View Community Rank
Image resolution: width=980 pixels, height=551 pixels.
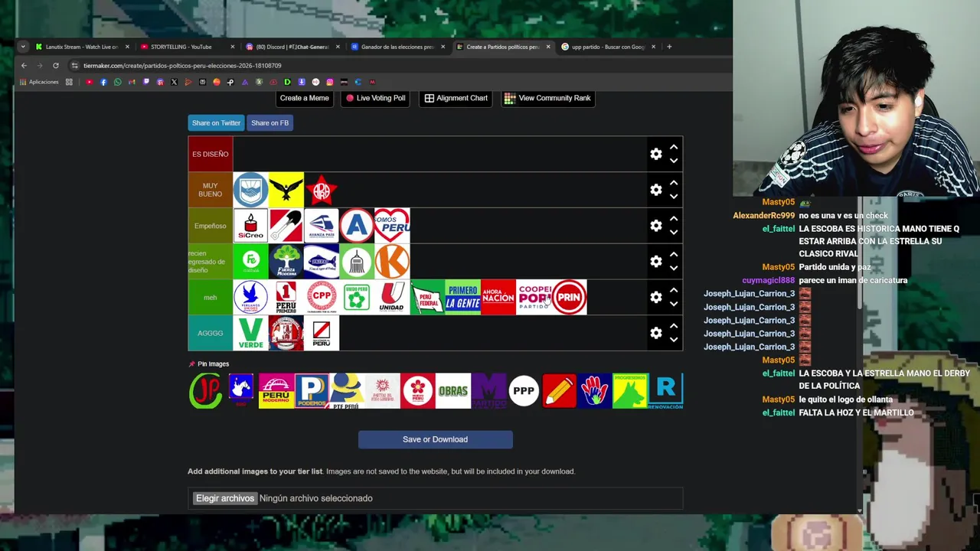tap(547, 98)
